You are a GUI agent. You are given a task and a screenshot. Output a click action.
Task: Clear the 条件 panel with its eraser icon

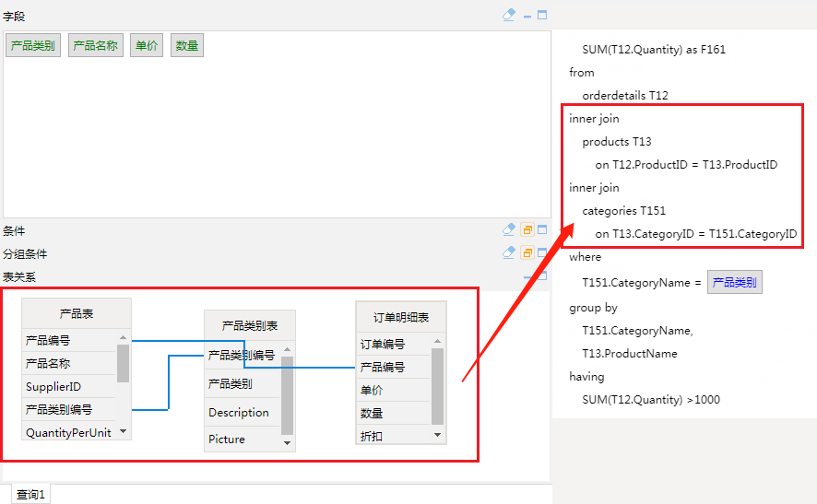click(x=508, y=229)
